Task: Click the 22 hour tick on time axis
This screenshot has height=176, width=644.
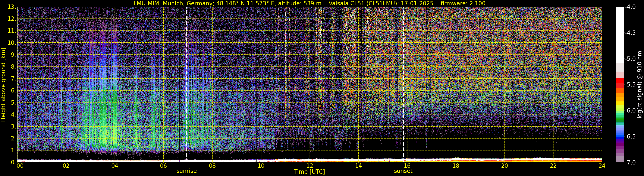Action: point(553,166)
